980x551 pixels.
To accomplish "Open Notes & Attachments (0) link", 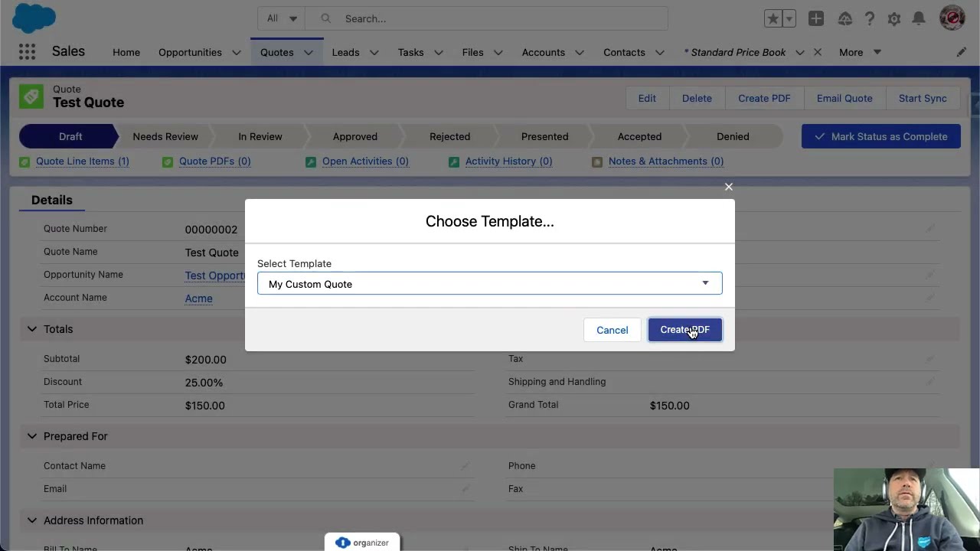I will coord(665,161).
